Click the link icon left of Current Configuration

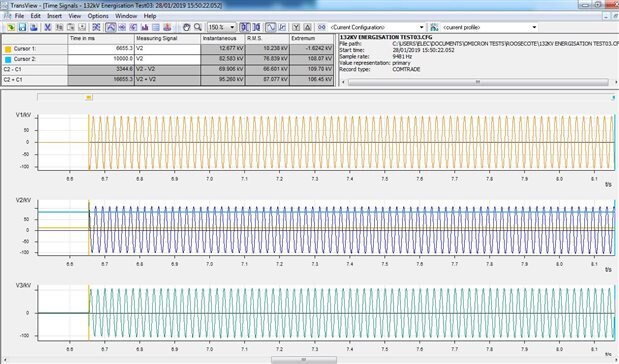(x=322, y=27)
